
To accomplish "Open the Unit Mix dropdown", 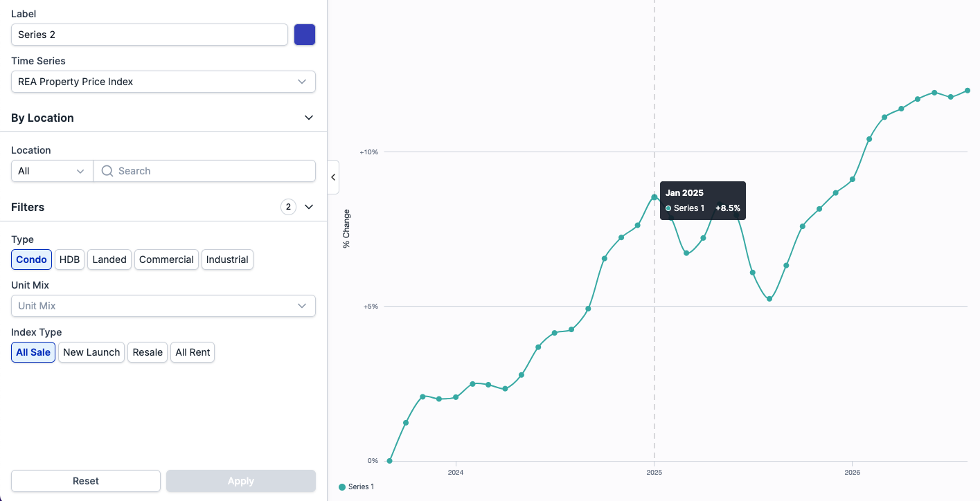I will click(x=163, y=306).
